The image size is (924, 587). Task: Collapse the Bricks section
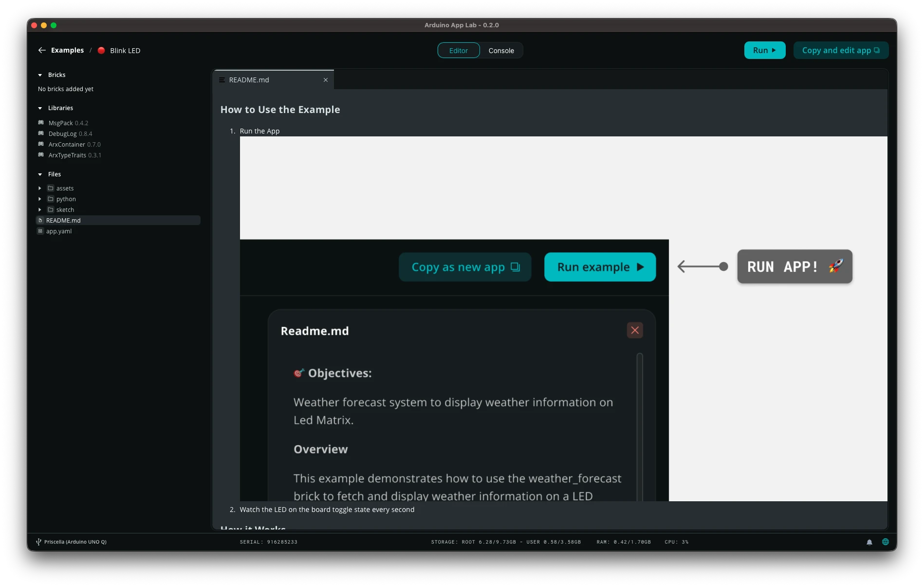39,75
